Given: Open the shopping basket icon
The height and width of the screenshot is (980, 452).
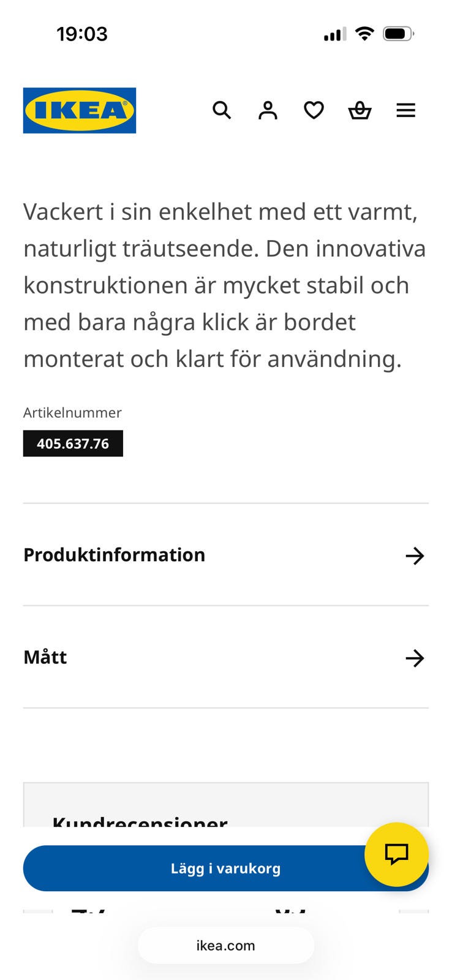Looking at the screenshot, I should pos(360,110).
